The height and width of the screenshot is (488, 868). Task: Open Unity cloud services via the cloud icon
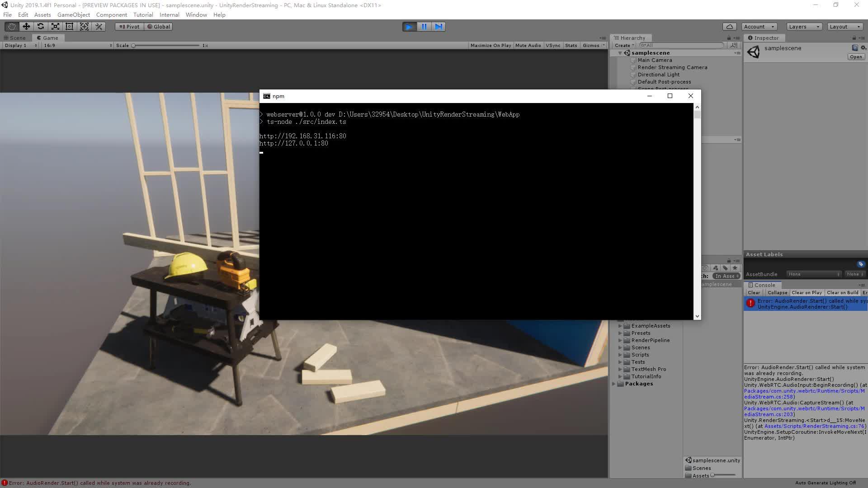tap(729, 27)
